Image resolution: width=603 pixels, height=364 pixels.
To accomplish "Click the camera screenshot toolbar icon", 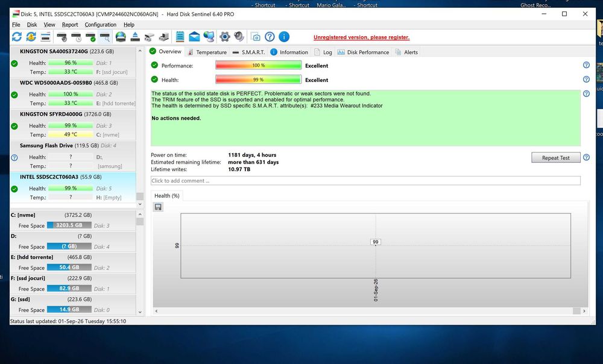I will coord(255,37).
